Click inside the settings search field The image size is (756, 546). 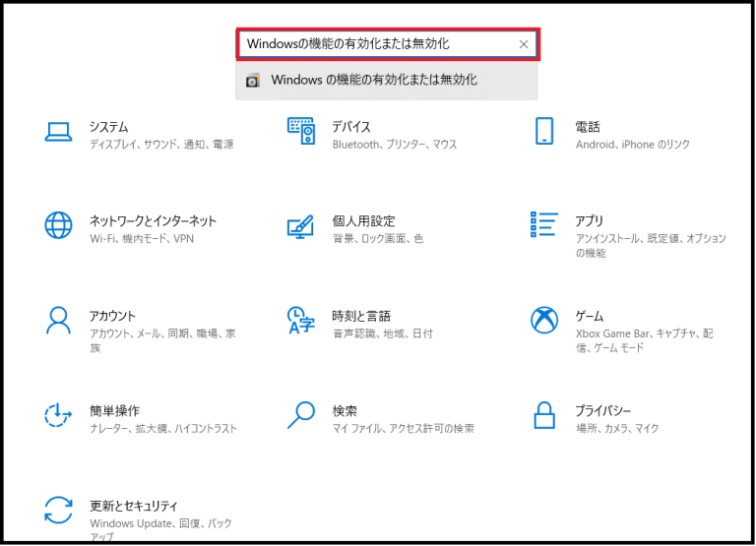388,44
